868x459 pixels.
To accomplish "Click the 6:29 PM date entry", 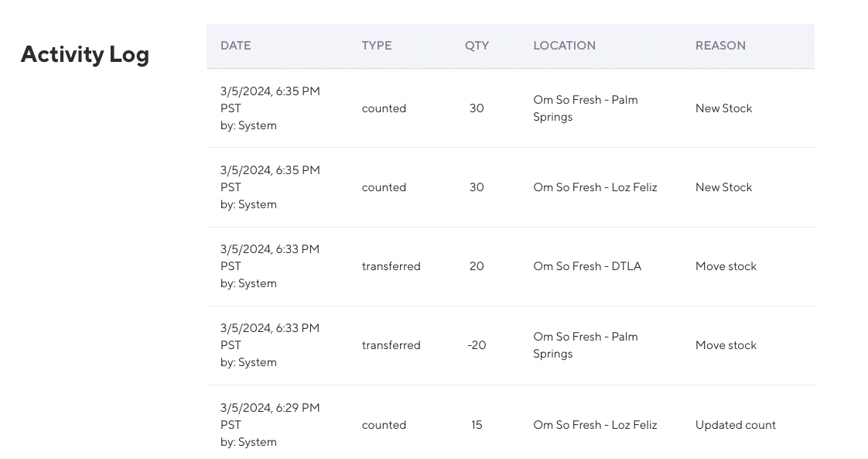I will pyautogui.click(x=269, y=408).
